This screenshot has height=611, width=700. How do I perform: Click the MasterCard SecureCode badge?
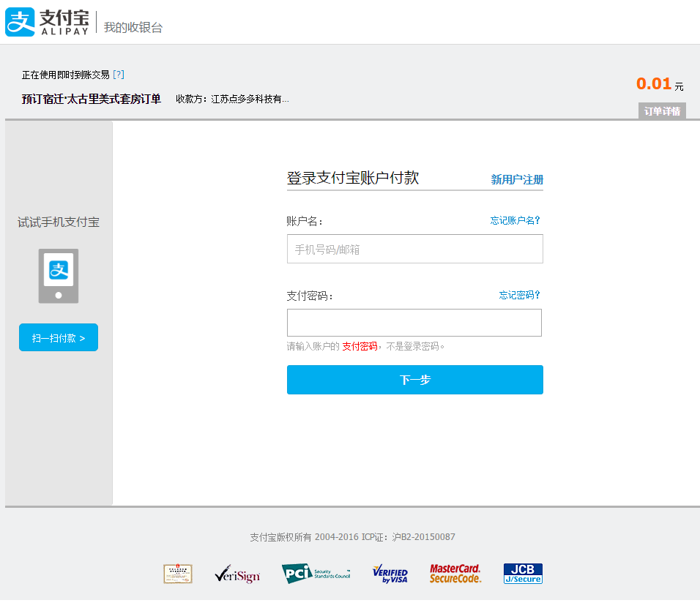point(455,574)
